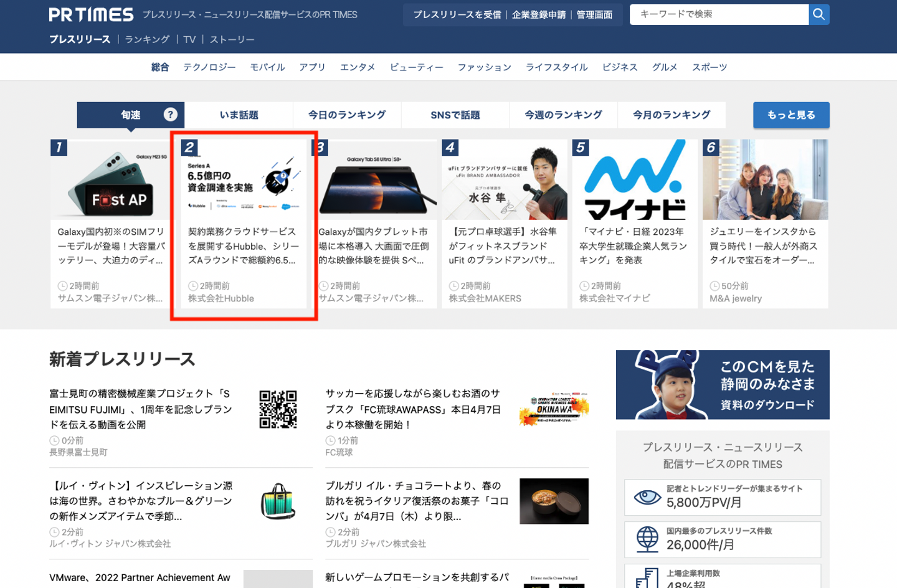Open the FC琉球 OKINAWA thumbnail image
Screen dimensions: 897x588
coord(554,409)
